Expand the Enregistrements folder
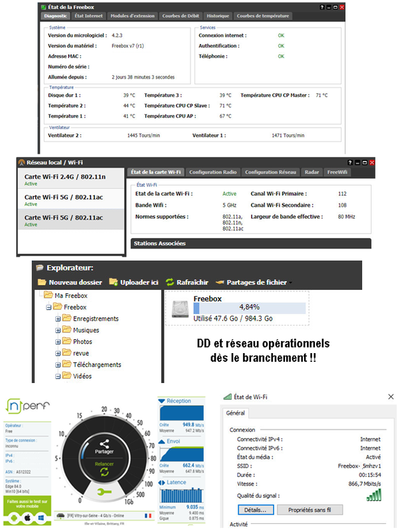Viewport: 402px width, 532px height. (58, 319)
